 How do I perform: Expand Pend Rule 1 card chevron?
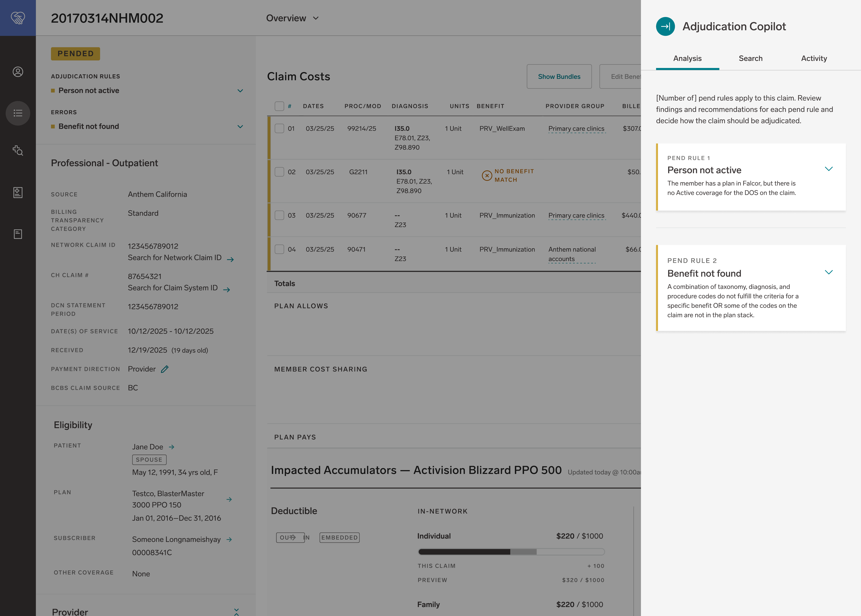coord(829,169)
